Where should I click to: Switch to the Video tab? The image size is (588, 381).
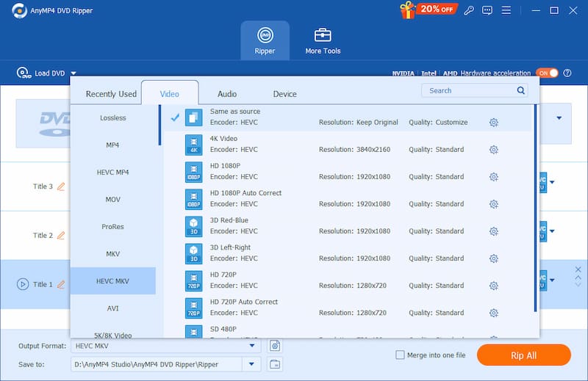(x=170, y=94)
